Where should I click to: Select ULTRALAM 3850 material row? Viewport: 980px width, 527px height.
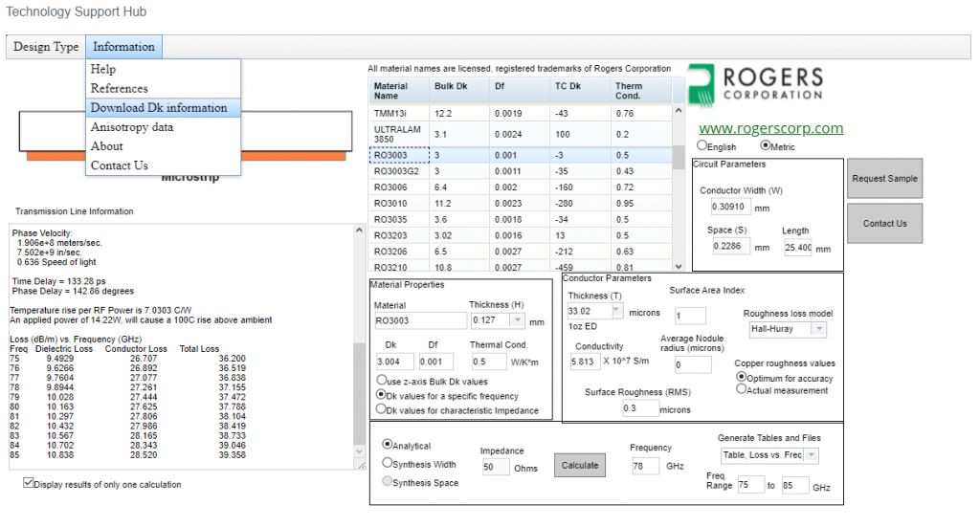point(521,134)
